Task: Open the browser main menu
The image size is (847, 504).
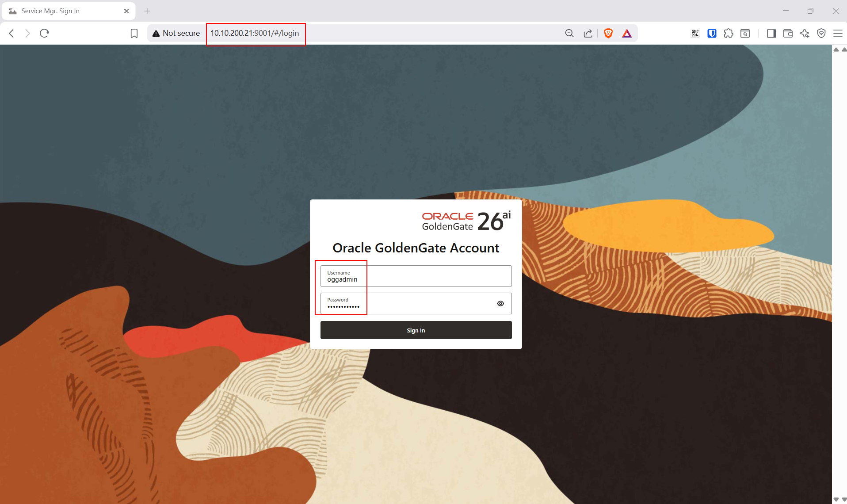Action: (x=838, y=33)
